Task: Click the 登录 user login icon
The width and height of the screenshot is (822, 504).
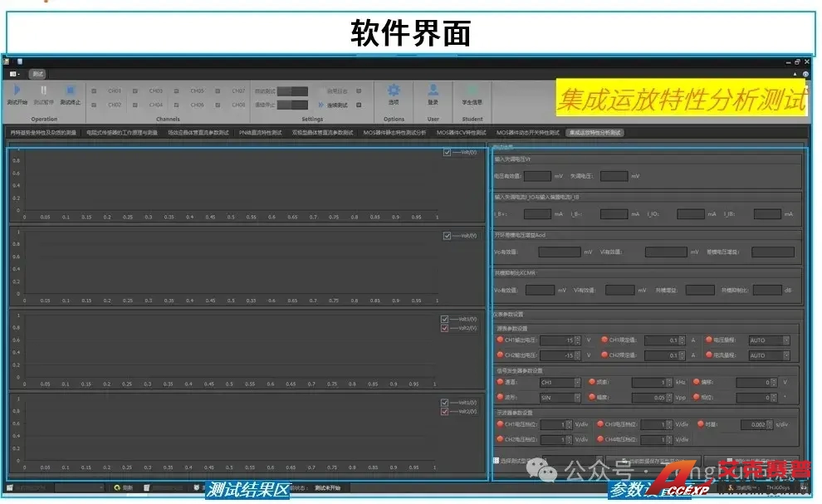Action: 433,91
